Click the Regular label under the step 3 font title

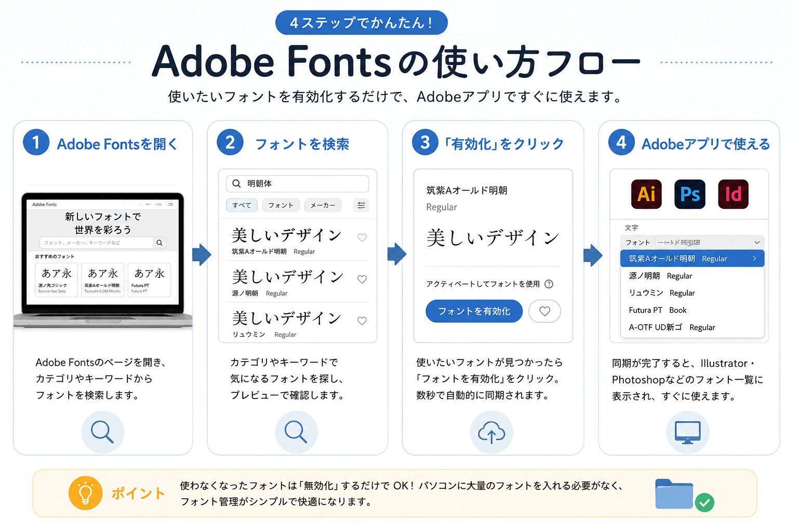point(442,207)
